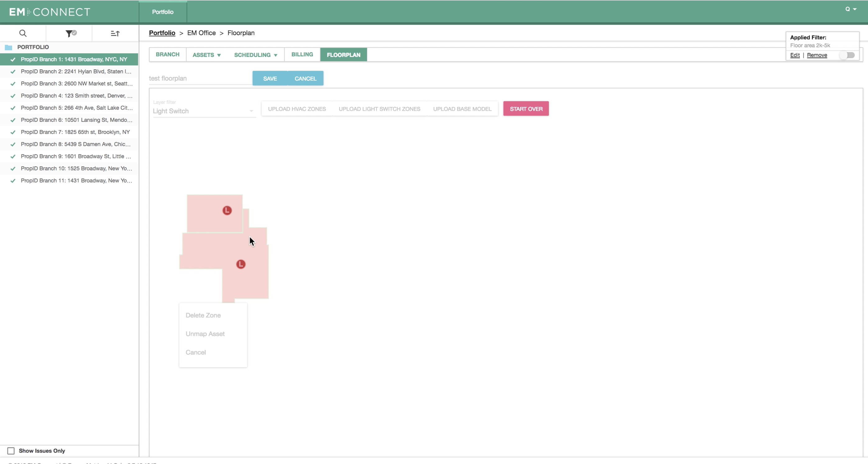Click checkmark icon beside PropID Branch 7
Viewport: 868px width, 464px height.
click(13, 132)
